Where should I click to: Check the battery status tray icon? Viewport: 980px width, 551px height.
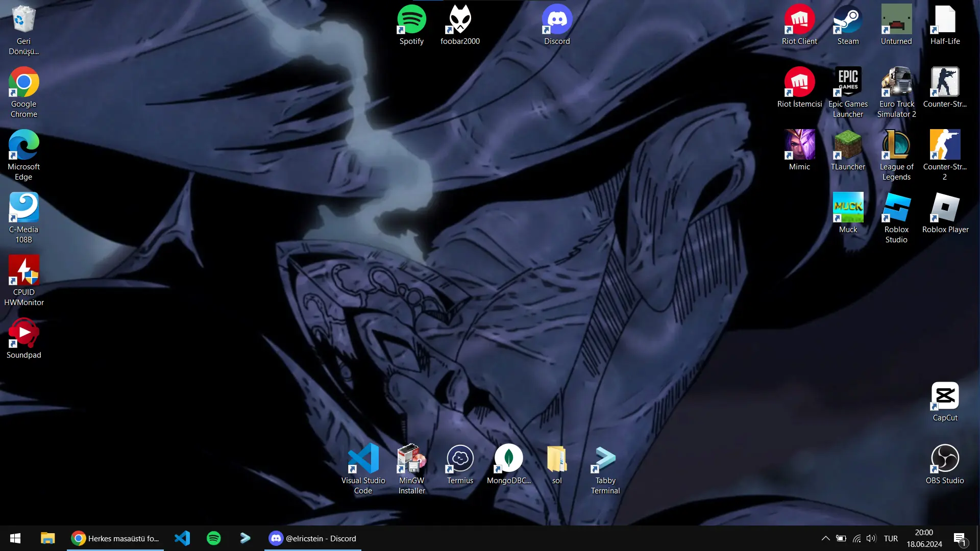point(841,538)
